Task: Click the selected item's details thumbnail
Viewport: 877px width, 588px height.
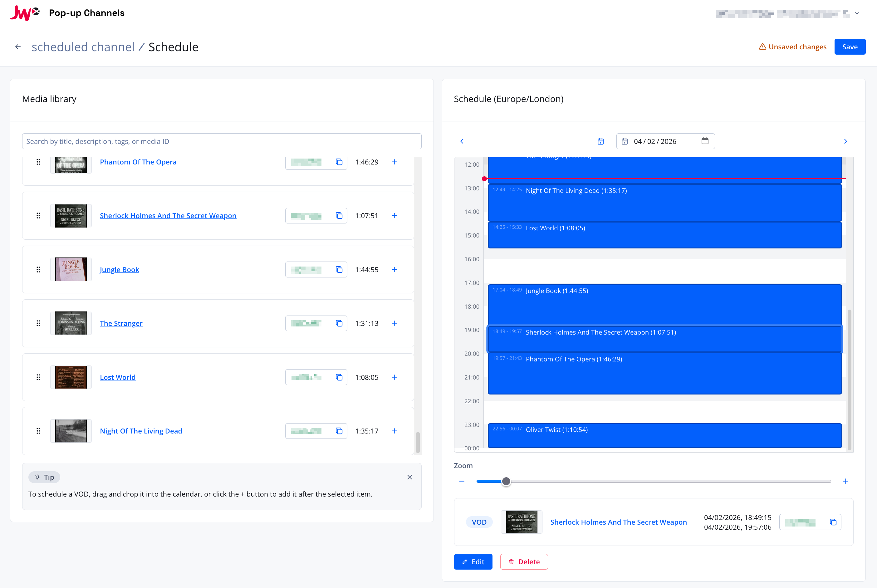Action: (522, 522)
